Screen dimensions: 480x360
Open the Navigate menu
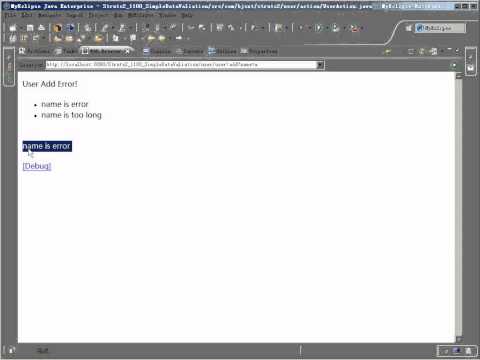tap(49, 15)
